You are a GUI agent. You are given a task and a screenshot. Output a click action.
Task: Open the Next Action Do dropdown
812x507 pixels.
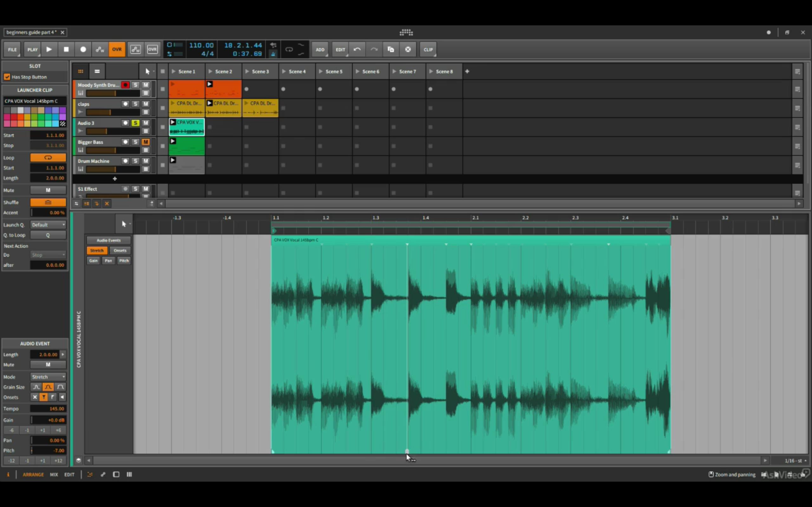pos(48,255)
